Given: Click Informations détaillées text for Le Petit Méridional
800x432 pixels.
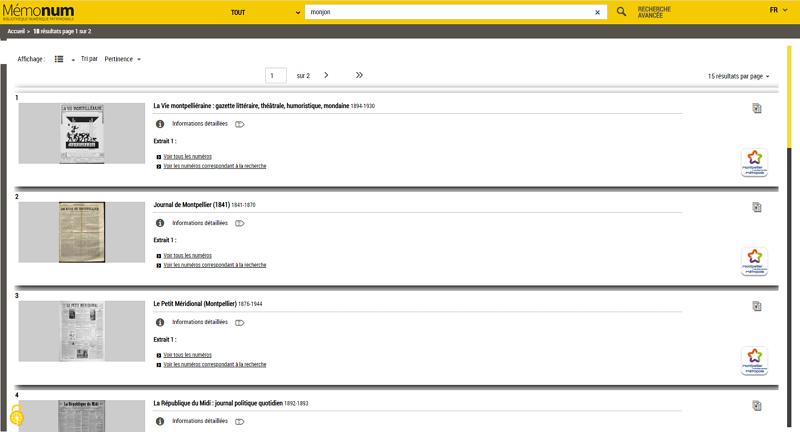Looking at the screenshot, I should (x=200, y=322).
